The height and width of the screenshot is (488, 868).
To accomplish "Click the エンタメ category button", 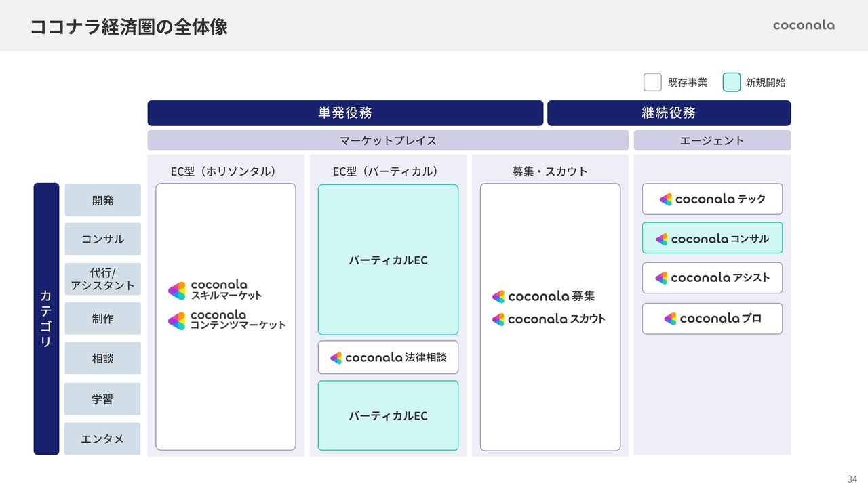I will pos(103,439).
